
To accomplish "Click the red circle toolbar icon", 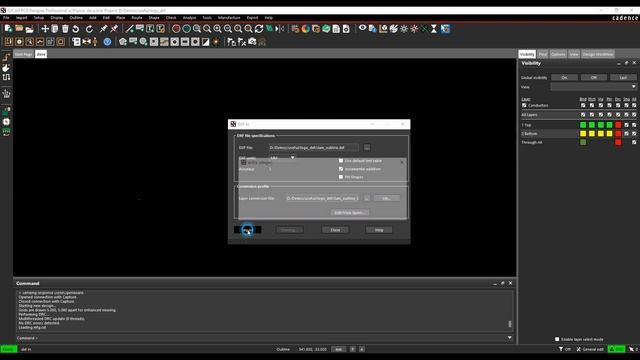I will pyautogui.click(x=176, y=29).
